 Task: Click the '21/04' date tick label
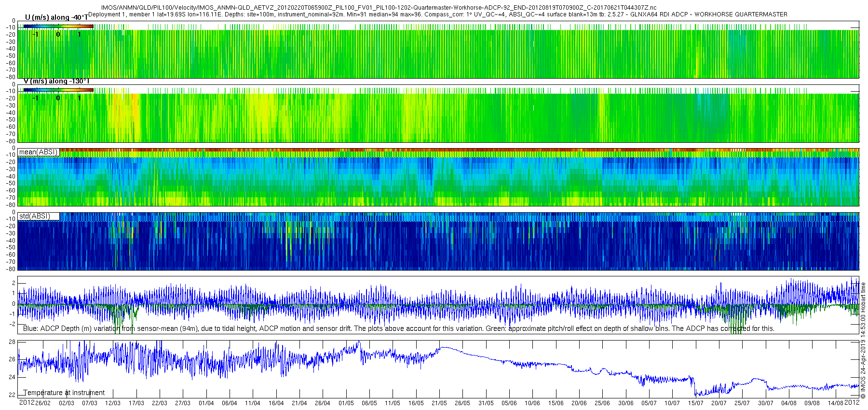click(x=299, y=403)
